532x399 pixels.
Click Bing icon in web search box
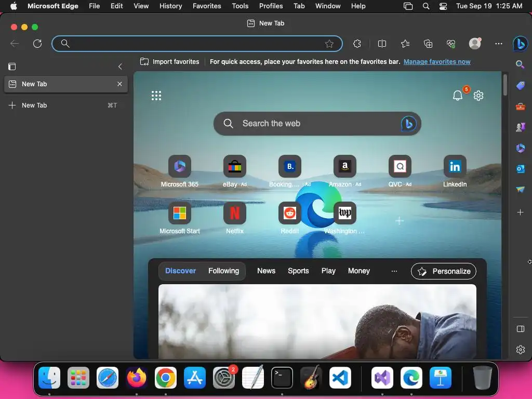[408, 124]
